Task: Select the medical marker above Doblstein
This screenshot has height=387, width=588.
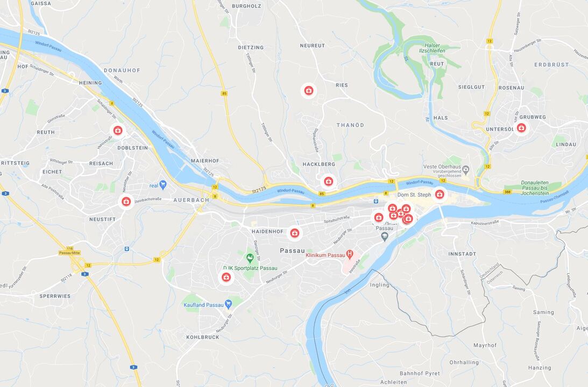Action: point(118,131)
